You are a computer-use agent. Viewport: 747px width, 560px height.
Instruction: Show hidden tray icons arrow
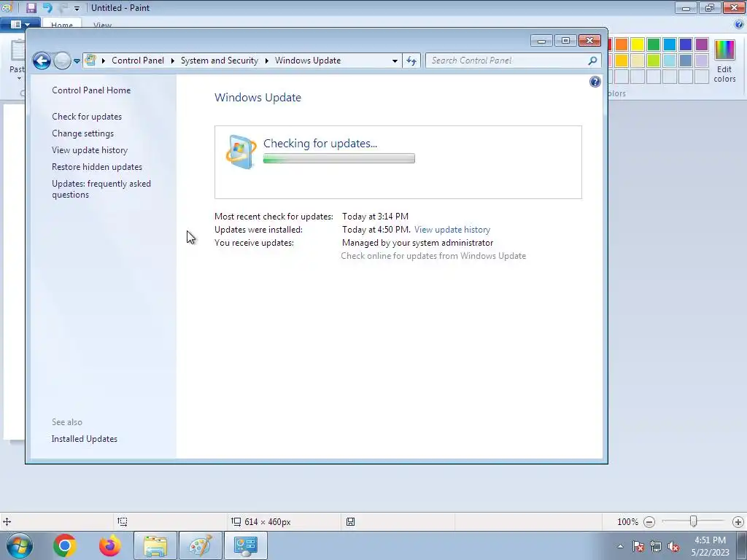(620, 546)
